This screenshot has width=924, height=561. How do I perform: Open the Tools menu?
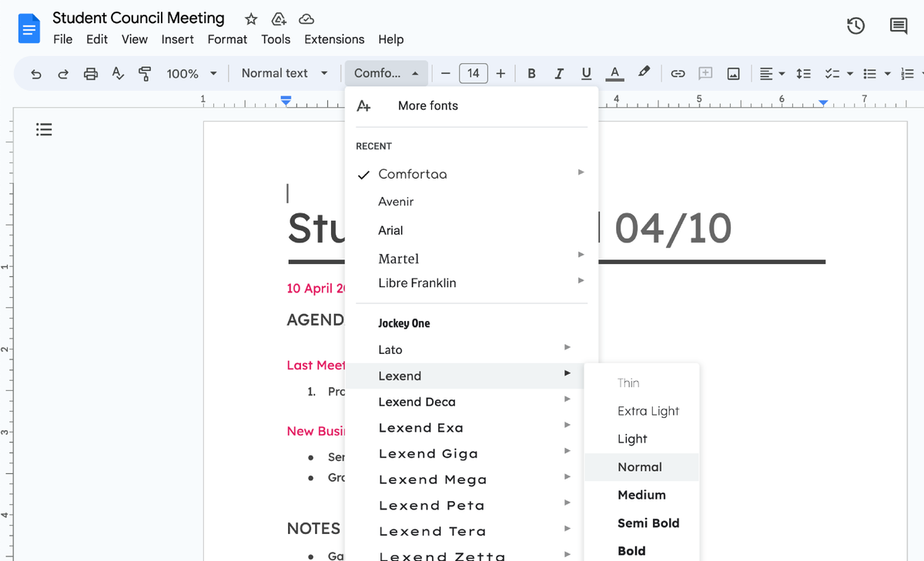(276, 39)
